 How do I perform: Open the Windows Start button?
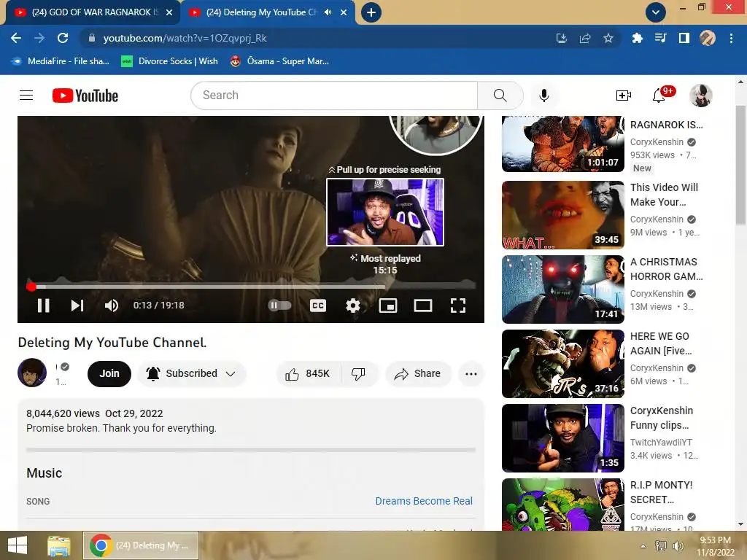coord(18,545)
